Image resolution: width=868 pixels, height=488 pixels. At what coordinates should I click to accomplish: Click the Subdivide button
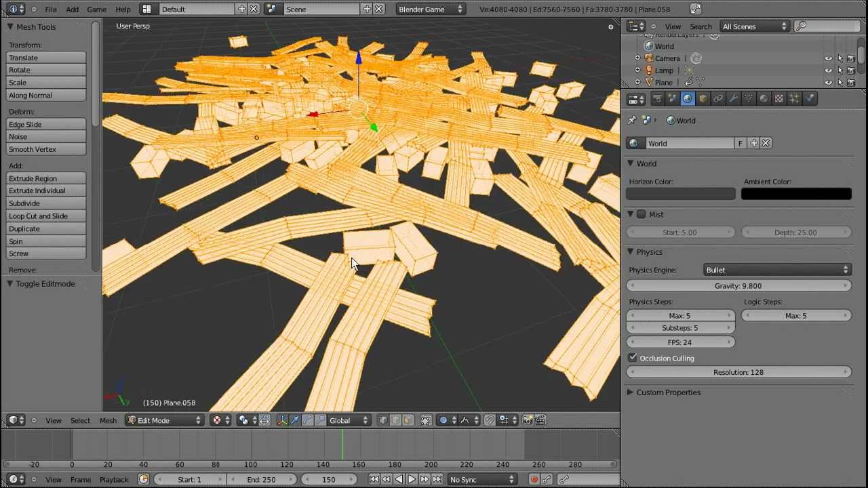(46, 203)
